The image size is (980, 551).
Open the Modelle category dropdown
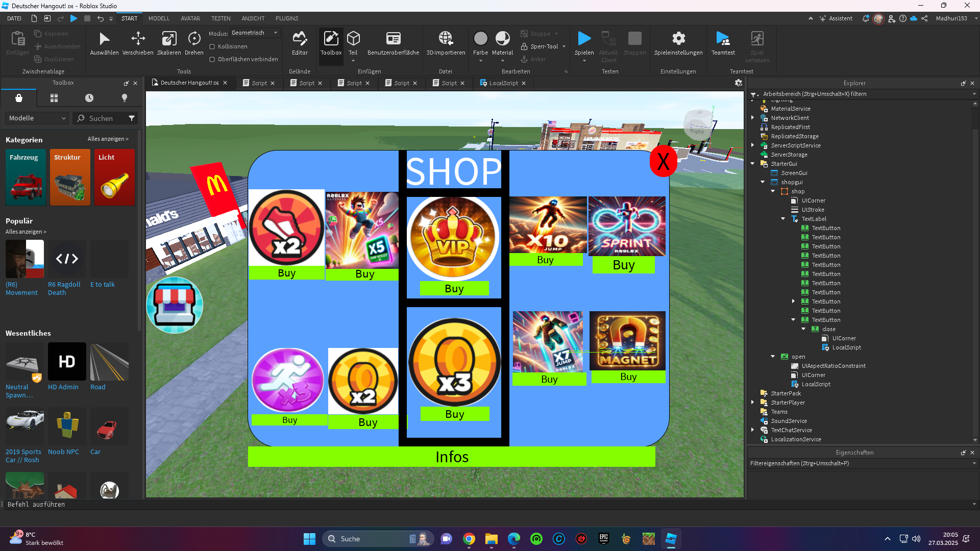[37, 118]
